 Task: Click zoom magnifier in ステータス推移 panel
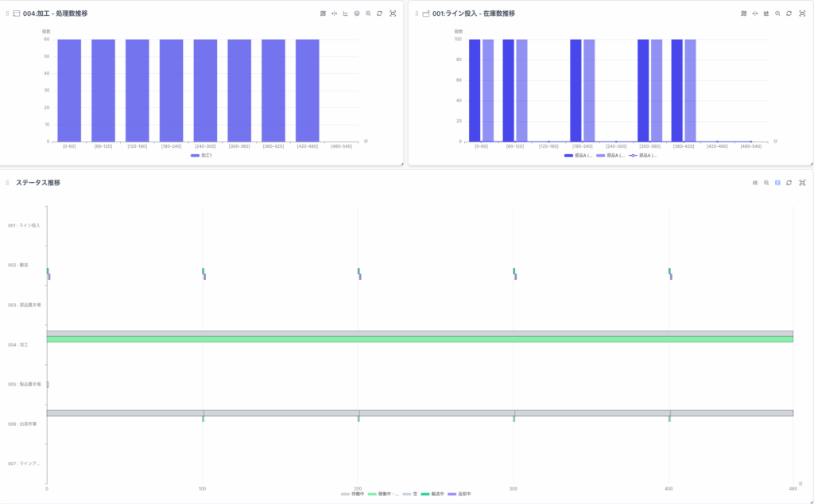[x=766, y=183]
